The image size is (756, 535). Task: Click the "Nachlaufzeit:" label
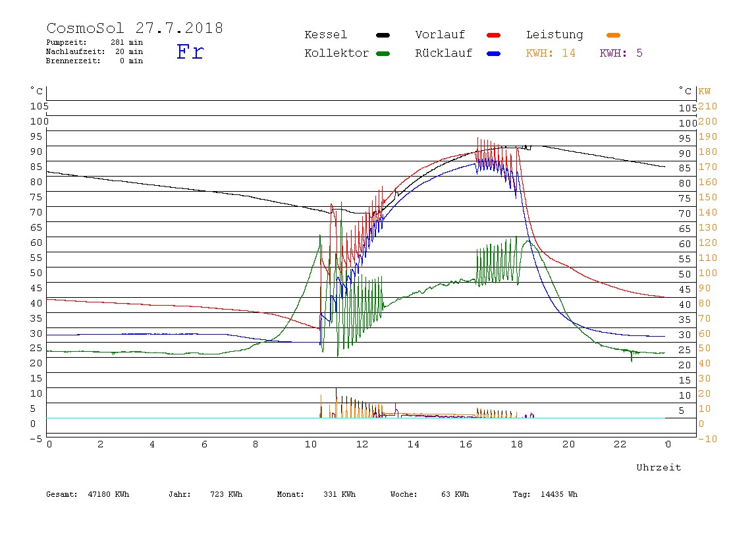click(x=75, y=51)
